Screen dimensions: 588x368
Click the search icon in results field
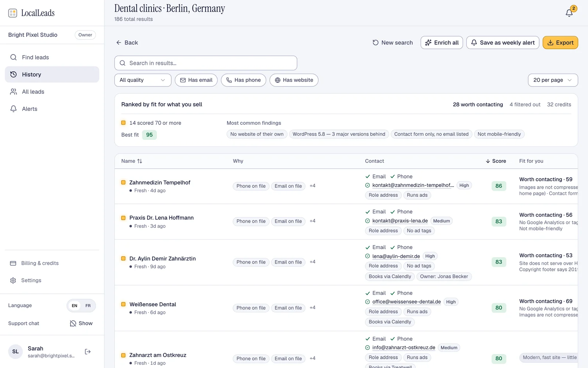[123, 63]
